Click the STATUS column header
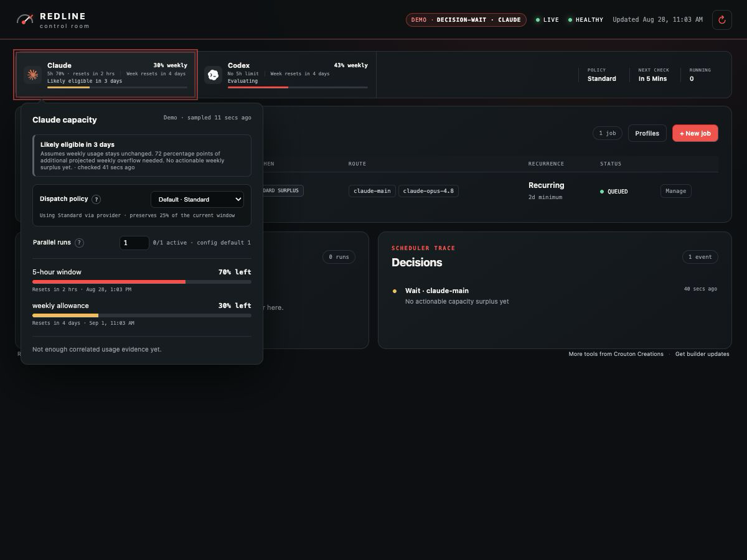747x560 pixels. [x=611, y=164]
